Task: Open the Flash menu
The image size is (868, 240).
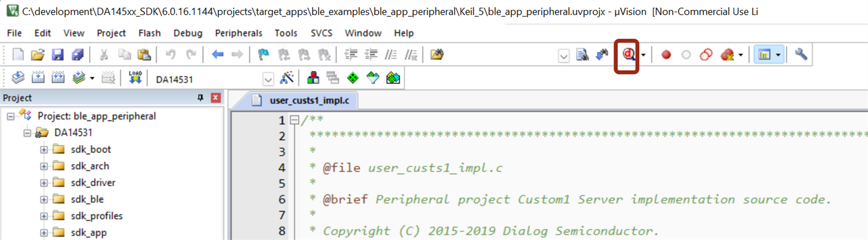Action: click(x=149, y=33)
